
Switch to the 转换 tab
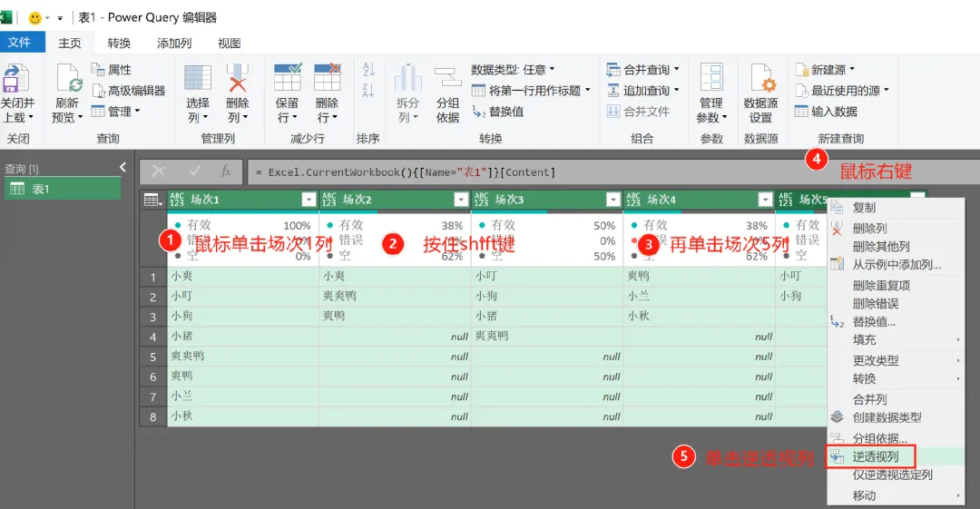coord(119,43)
